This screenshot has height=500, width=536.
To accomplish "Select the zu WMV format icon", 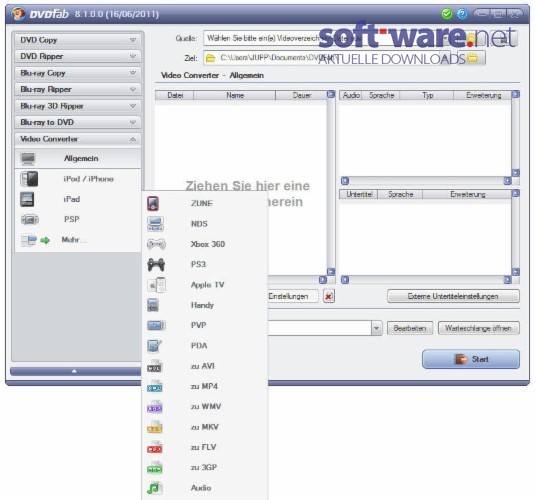I will point(155,407).
